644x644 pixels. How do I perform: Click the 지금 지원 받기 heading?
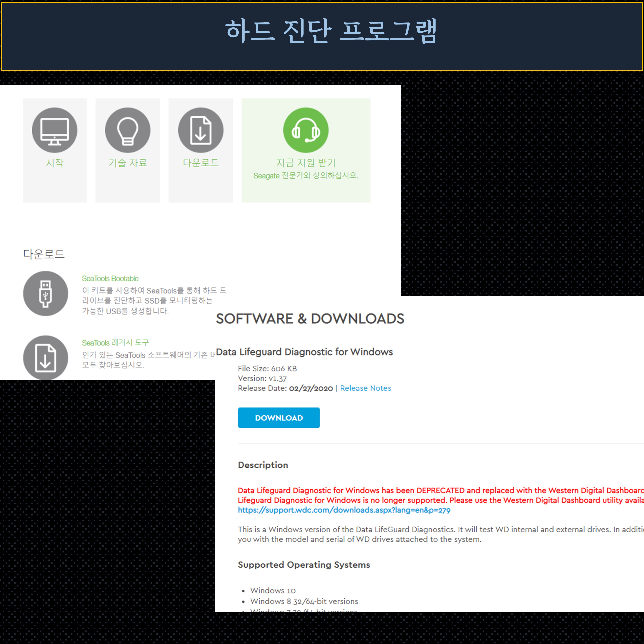click(306, 163)
